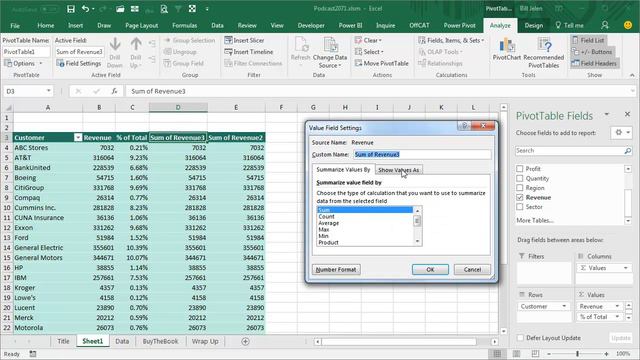Viewport: 640px width, 360px height.
Task: Click macro record icon in status bar
Action: click(33, 353)
